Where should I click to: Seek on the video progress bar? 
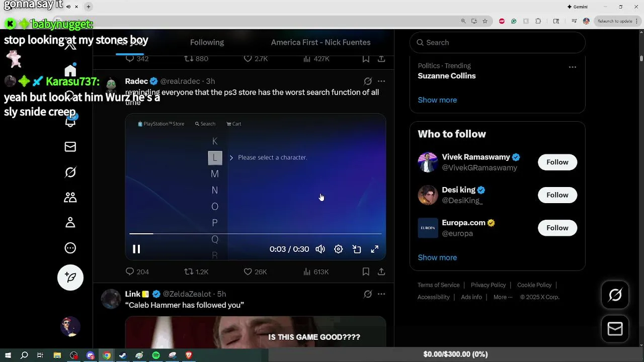click(256, 234)
